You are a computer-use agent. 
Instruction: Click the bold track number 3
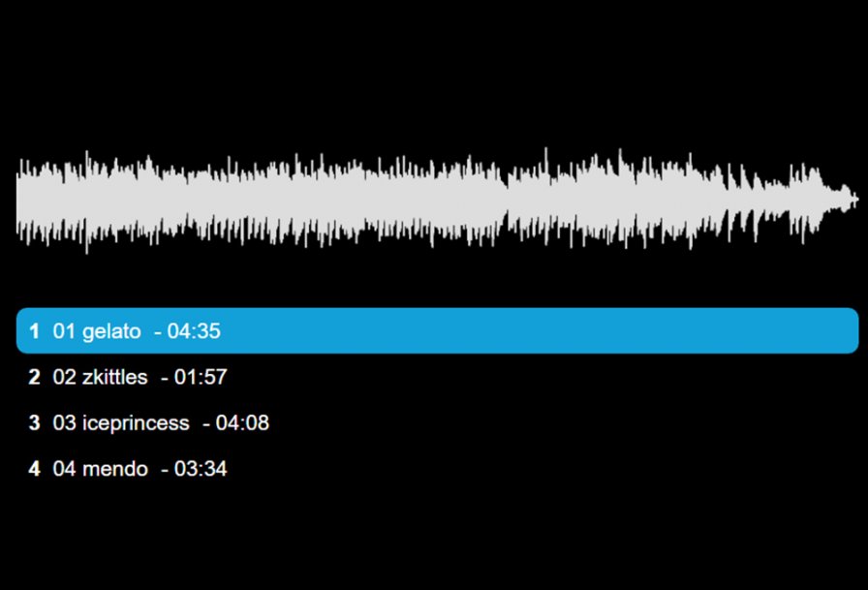pos(34,422)
